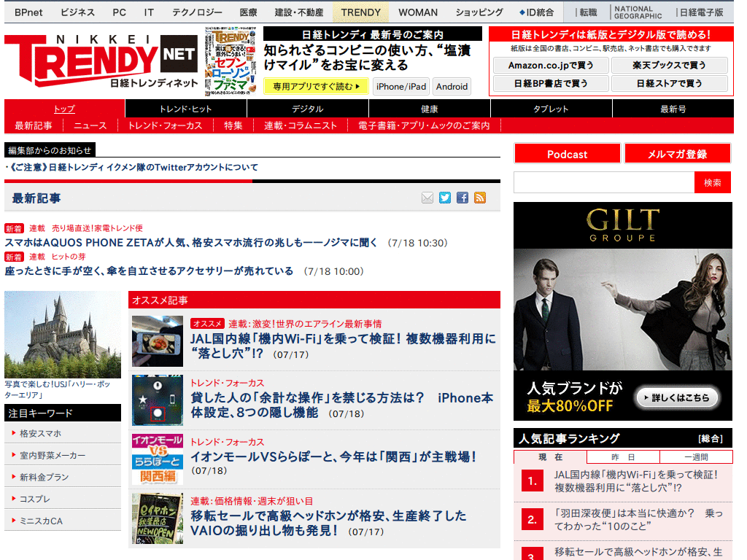Click the iPhone/iPad button

coord(401,86)
